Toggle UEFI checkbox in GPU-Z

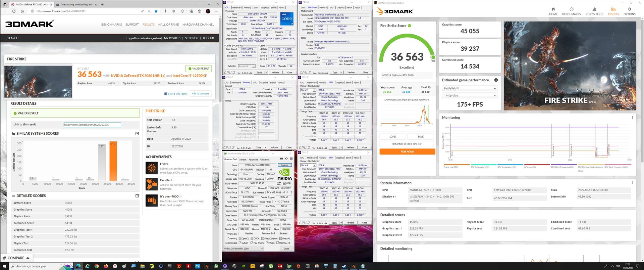[284, 183]
